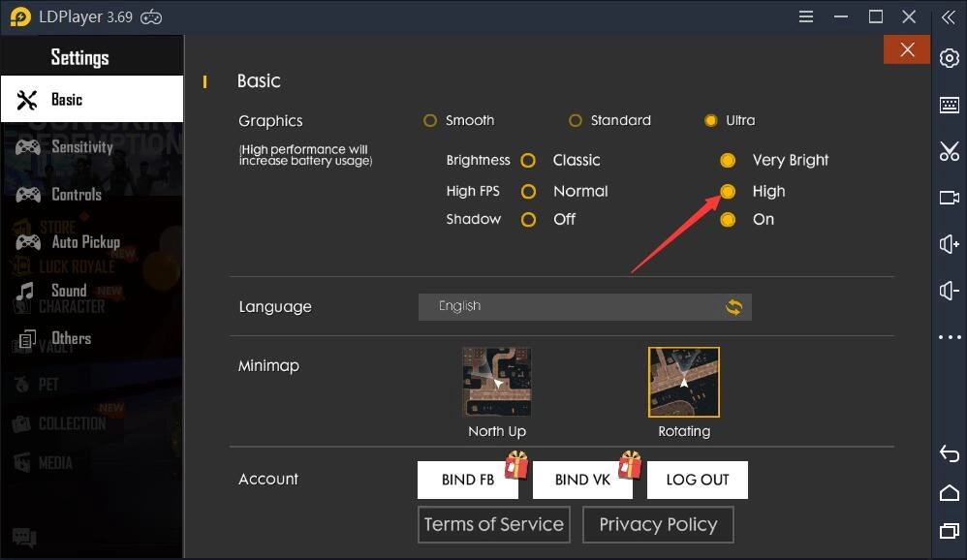This screenshot has width=967, height=560.
Task: Choose the North Up minimap thumbnail
Action: click(x=497, y=383)
